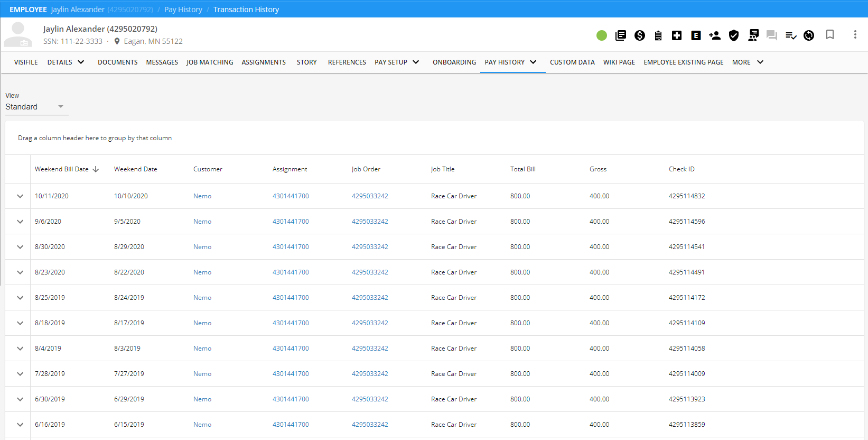Click the bookmark icon

pos(830,35)
